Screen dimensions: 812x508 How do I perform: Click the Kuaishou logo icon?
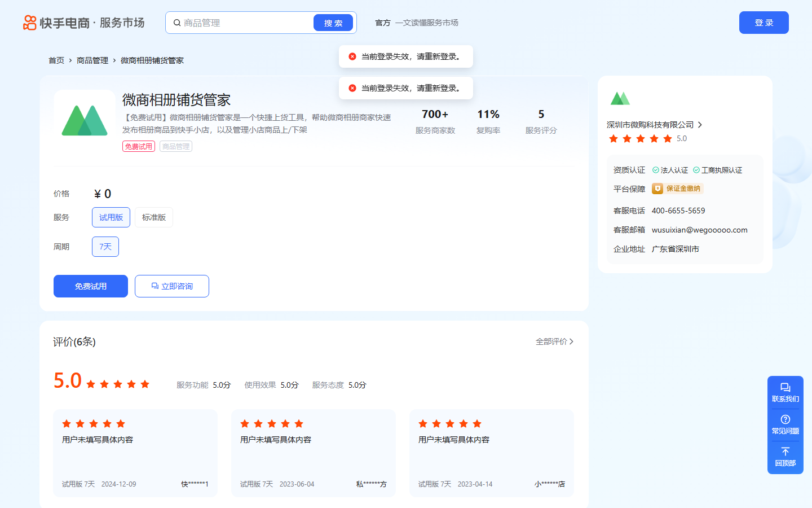pos(29,23)
